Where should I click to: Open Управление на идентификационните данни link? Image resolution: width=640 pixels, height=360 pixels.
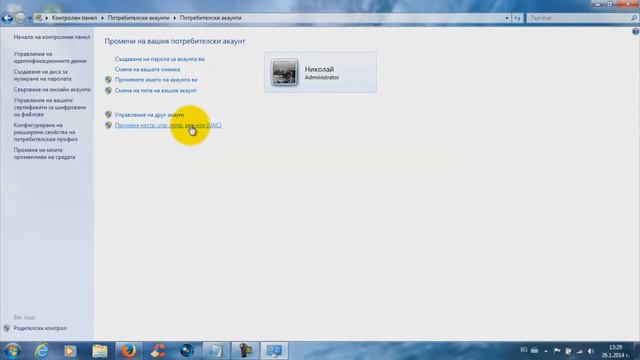50,57
